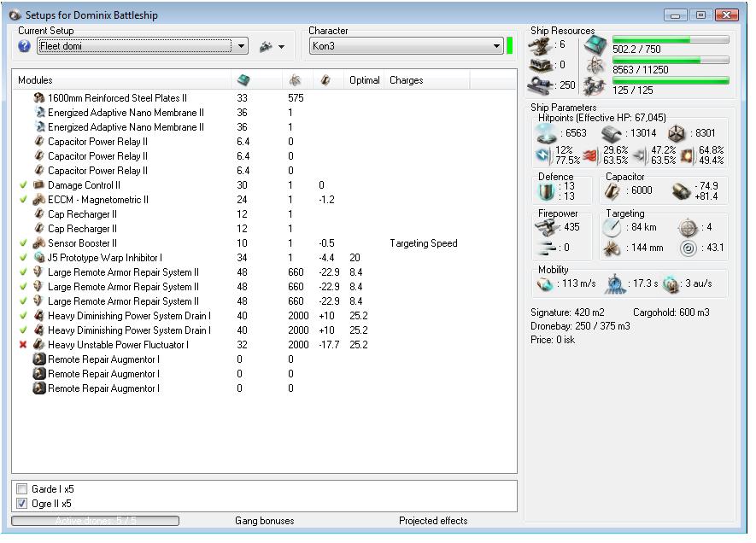Click the Dronebay: 250 / 375 m3 value

pyautogui.click(x=580, y=326)
